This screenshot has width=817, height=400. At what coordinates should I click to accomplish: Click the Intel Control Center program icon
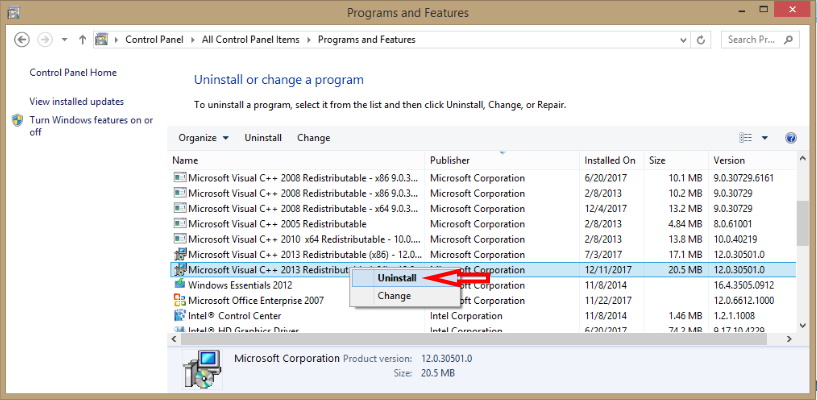180,315
